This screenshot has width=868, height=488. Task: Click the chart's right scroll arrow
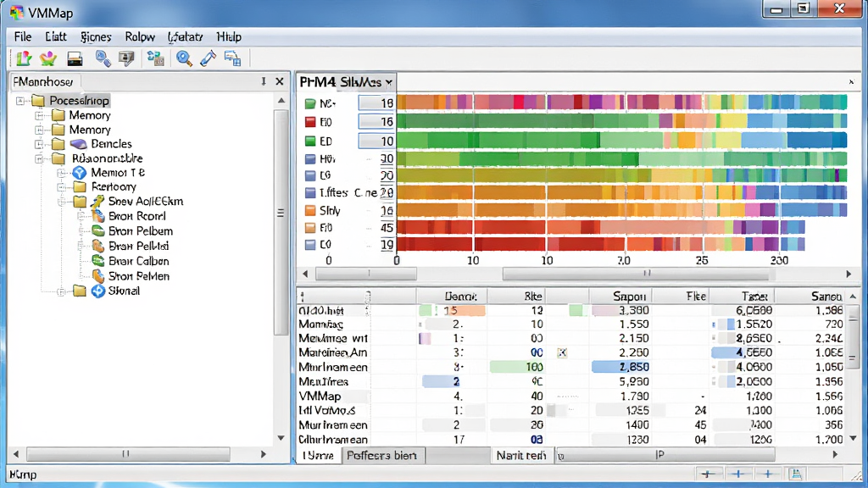click(x=849, y=274)
